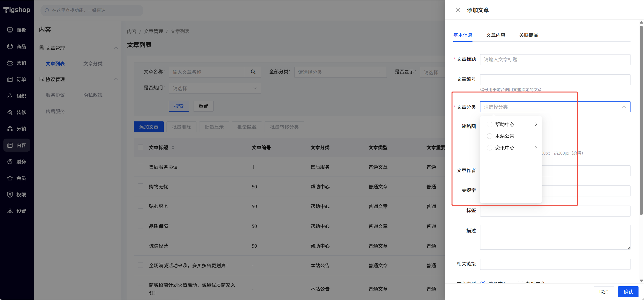The height and width of the screenshot is (300, 644).
Task: Click the magnifier search icon beside 文章名称
Action: click(x=253, y=72)
